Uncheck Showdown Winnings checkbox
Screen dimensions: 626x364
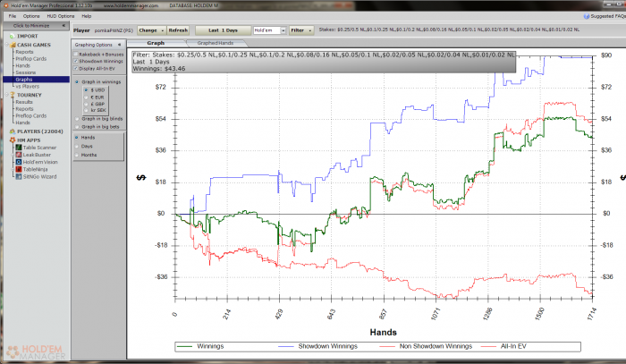coord(75,61)
